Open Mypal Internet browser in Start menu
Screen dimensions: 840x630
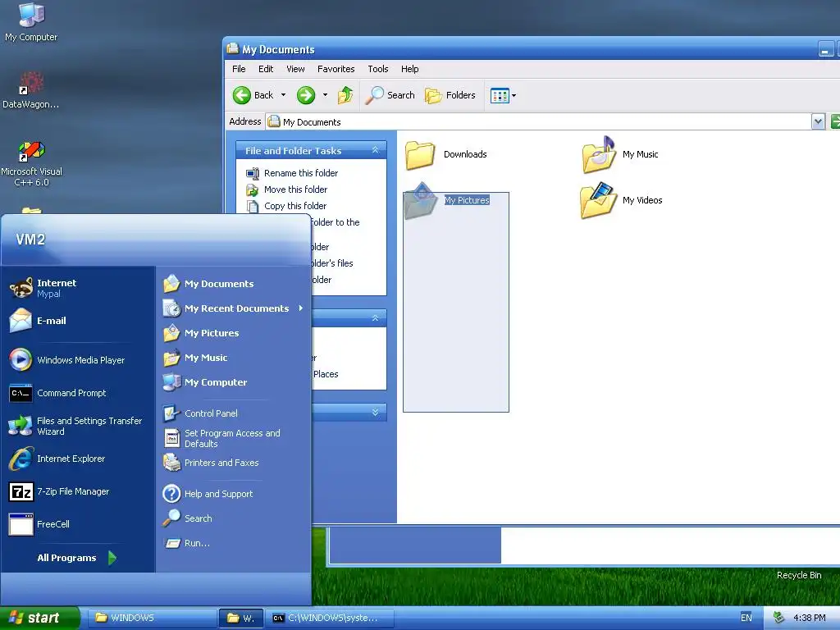click(43, 288)
